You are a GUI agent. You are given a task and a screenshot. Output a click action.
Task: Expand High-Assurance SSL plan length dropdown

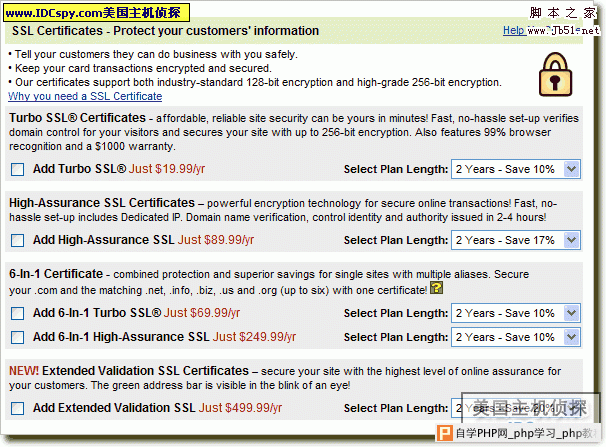click(516, 240)
